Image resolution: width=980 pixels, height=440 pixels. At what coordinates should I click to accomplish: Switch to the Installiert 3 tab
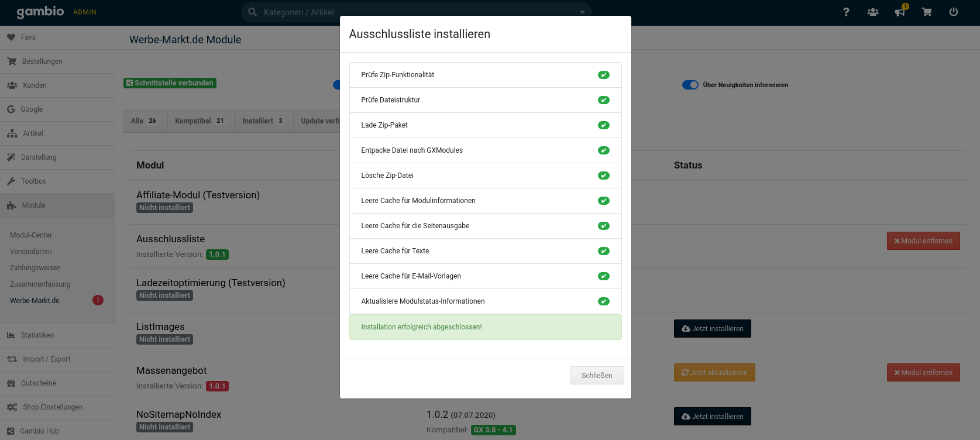click(x=264, y=121)
